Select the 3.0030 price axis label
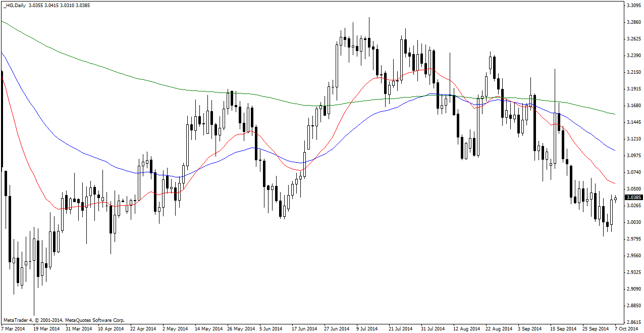 pyautogui.click(x=633, y=222)
